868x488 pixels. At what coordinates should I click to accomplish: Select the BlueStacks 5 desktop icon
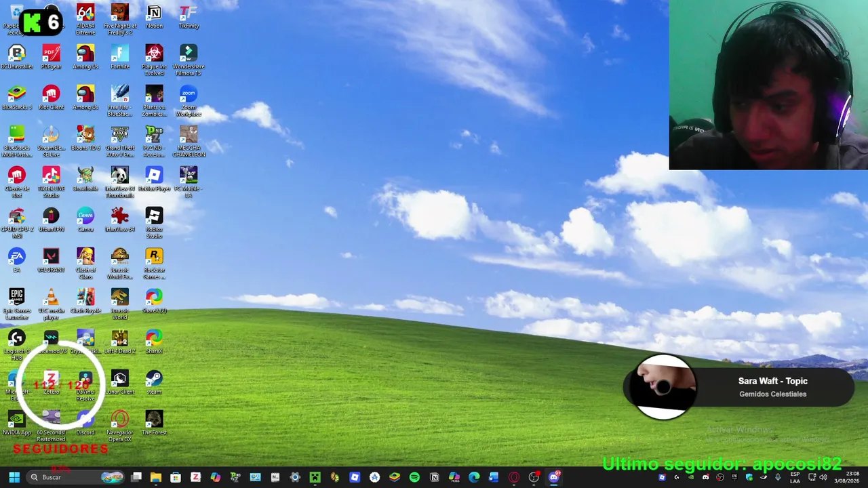[17, 98]
